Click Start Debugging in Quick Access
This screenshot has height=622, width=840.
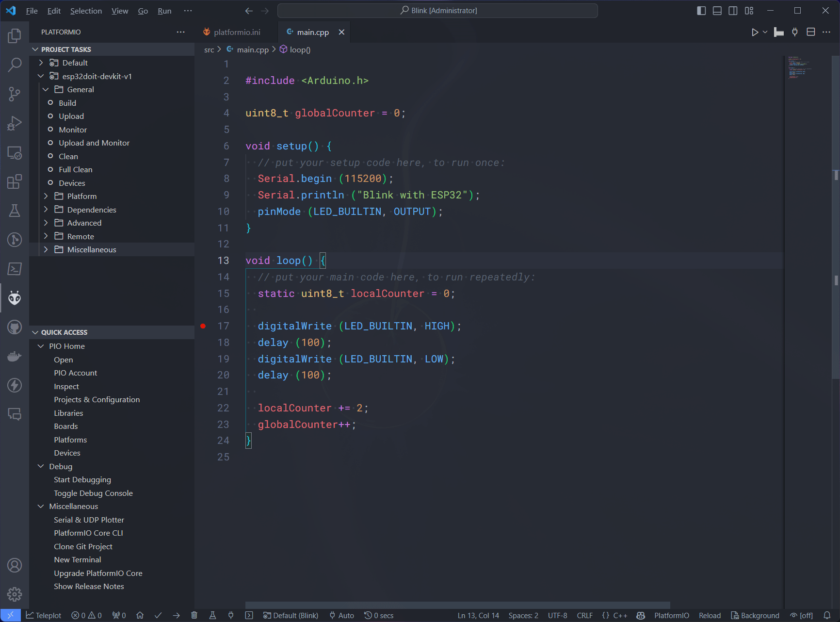[82, 479]
